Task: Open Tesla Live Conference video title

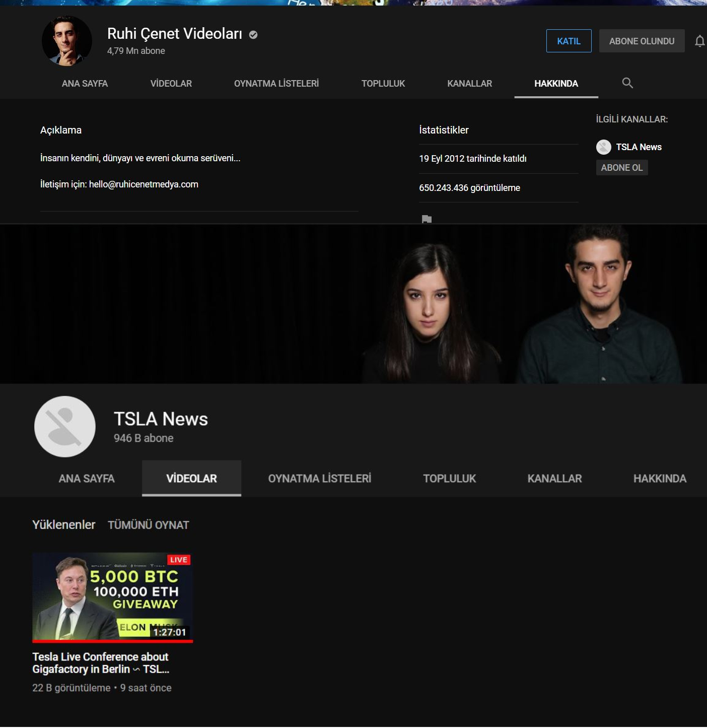Action: point(101,663)
